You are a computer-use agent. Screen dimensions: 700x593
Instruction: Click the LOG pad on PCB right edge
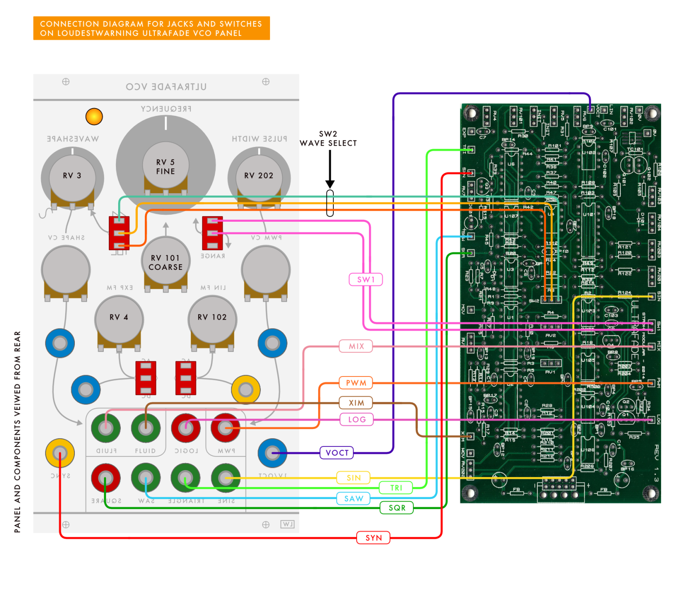651,420
